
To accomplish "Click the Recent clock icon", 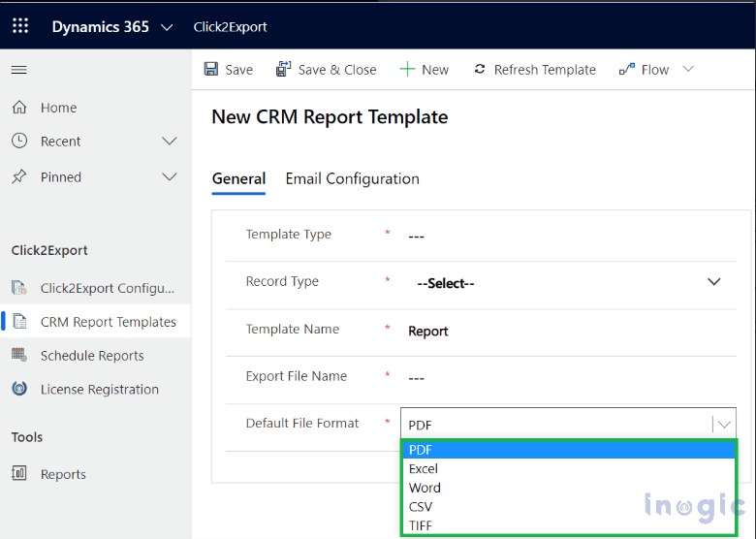I will [x=19, y=141].
